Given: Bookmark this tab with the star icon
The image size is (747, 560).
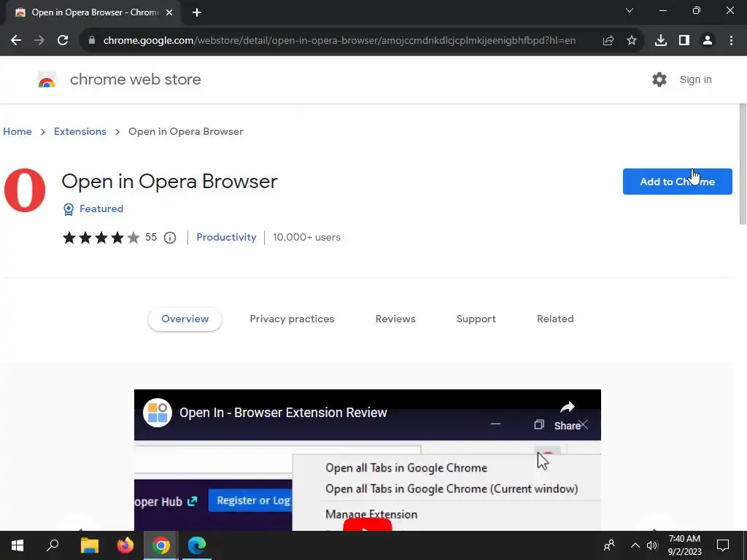Looking at the screenshot, I should click(x=632, y=41).
